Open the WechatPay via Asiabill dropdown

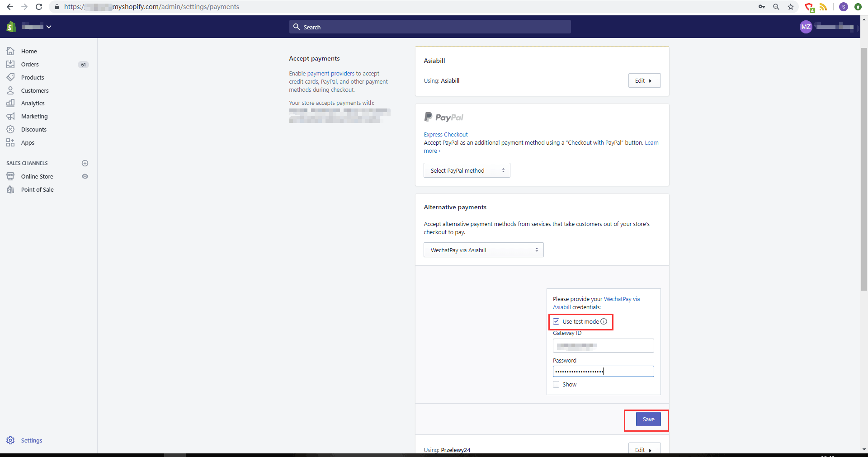click(x=484, y=250)
